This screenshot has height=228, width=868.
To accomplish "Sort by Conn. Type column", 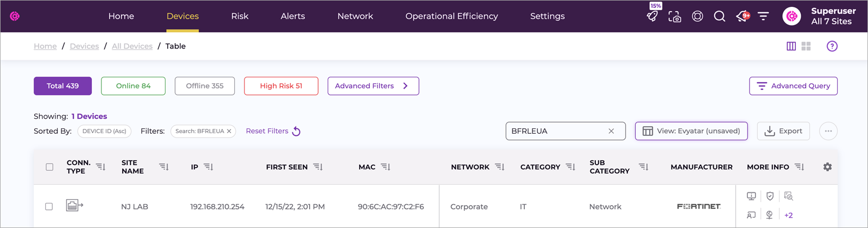I will 100,167.
